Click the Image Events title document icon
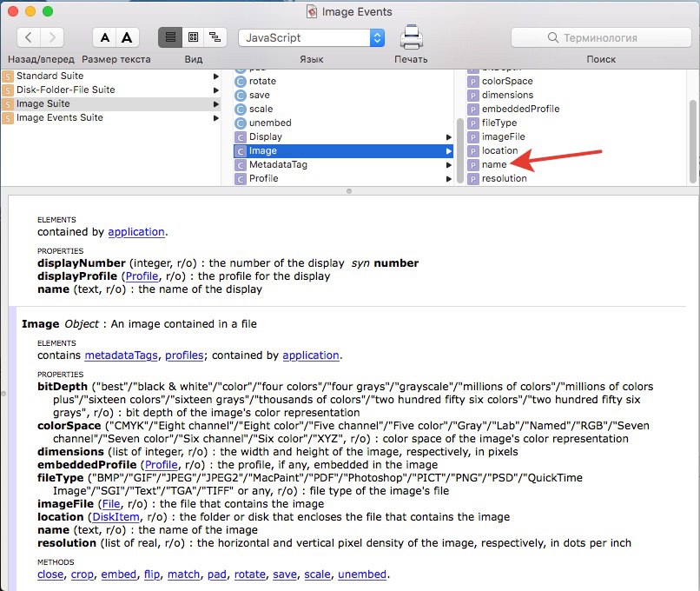The width and height of the screenshot is (700, 591). pos(312,11)
